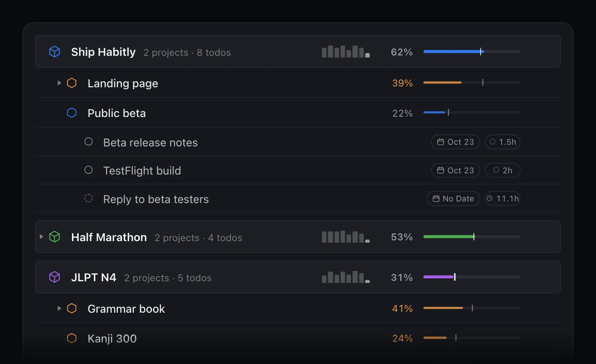Click the 2h duration chip on TestFlight build

point(502,170)
